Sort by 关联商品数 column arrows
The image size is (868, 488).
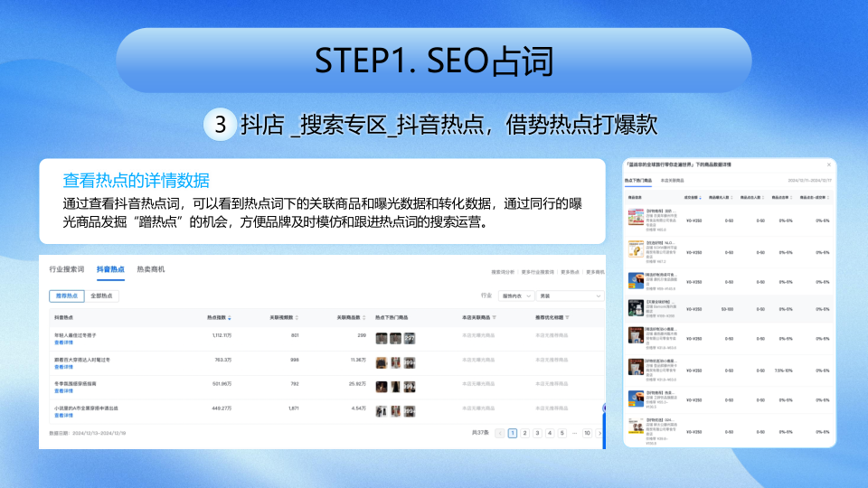(x=363, y=317)
